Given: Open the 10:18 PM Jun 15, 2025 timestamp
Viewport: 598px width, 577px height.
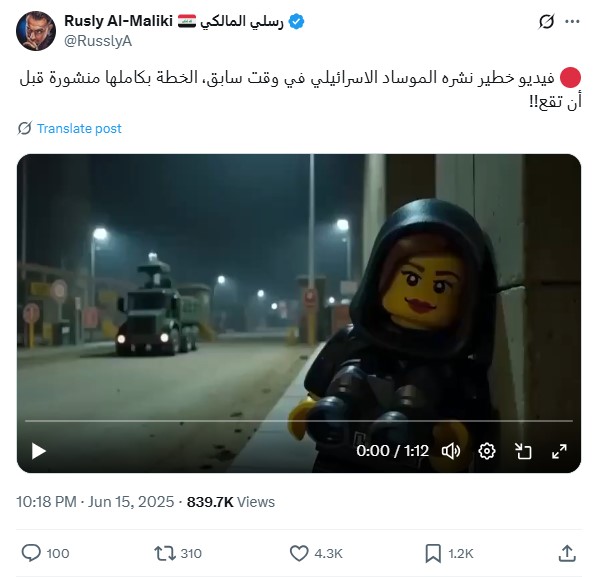Looking at the screenshot, I should point(95,502).
